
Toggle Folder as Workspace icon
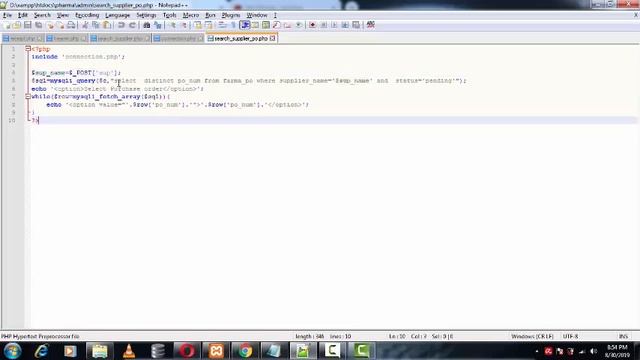(x=287, y=25)
